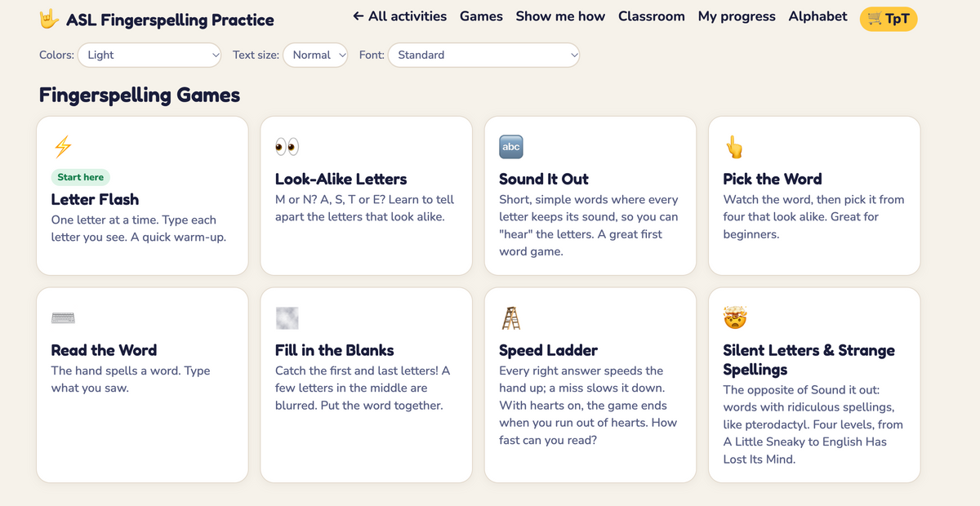Click the pointing finger Pick the Word icon
The height and width of the screenshot is (506, 980).
tap(735, 147)
